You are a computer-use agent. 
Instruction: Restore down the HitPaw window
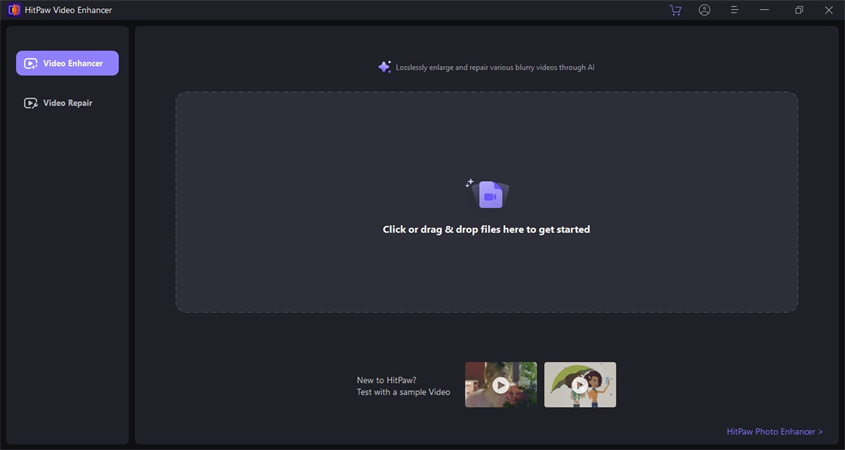[799, 10]
